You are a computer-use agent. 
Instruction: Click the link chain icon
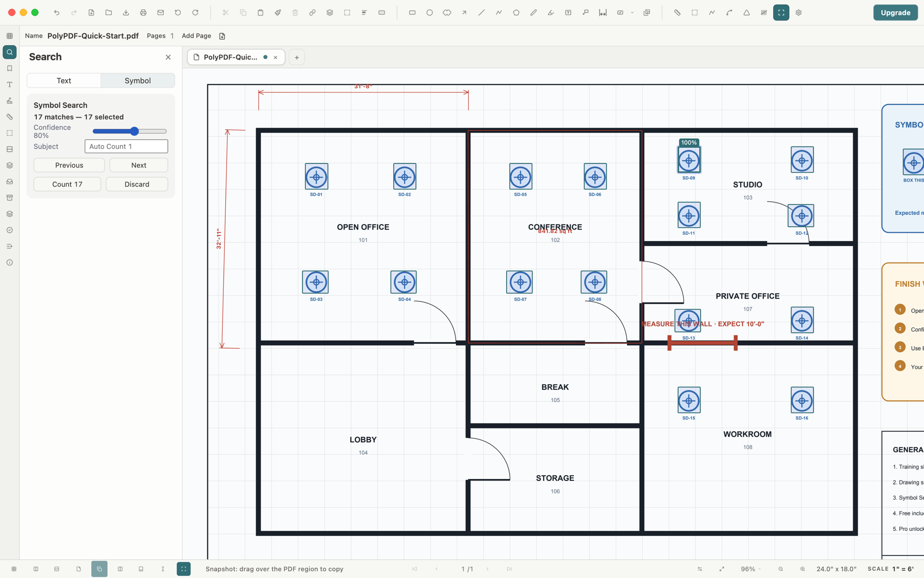pyautogui.click(x=312, y=13)
